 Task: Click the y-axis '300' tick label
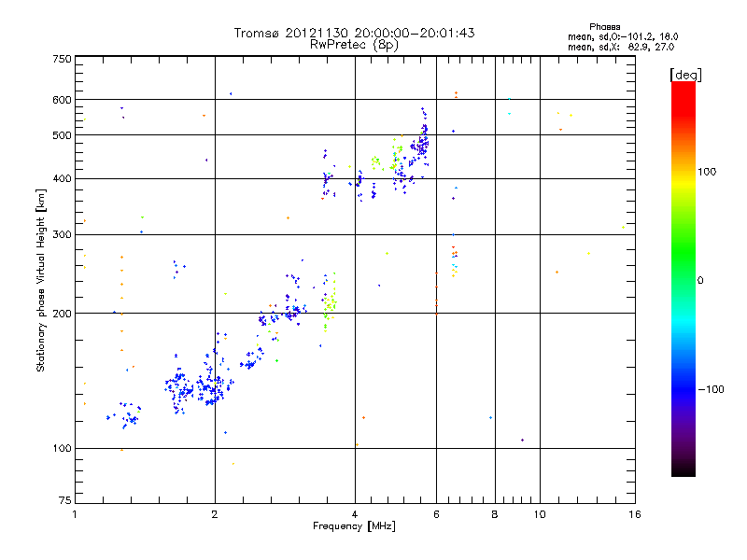click(62, 235)
